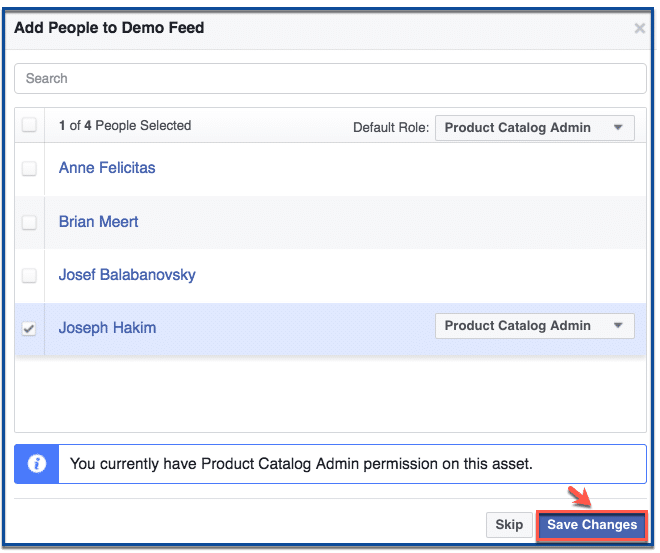
Task: Open Joseph Hakim's role dropdown
Action: click(x=535, y=326)
